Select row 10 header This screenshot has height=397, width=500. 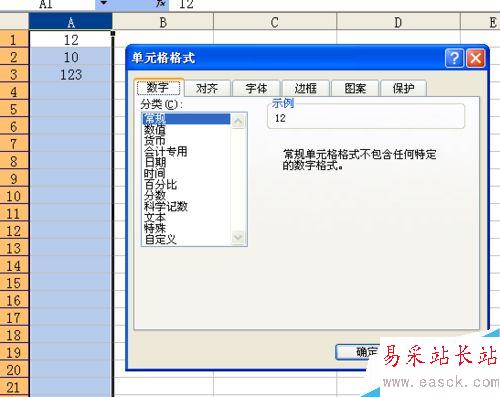[x=14, y=196]
